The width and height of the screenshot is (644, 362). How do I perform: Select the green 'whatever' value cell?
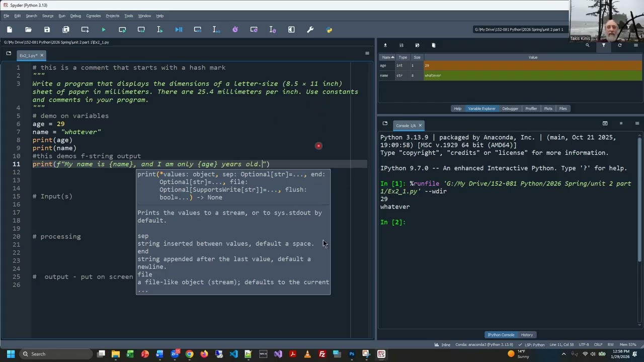(x=533, y=75)
